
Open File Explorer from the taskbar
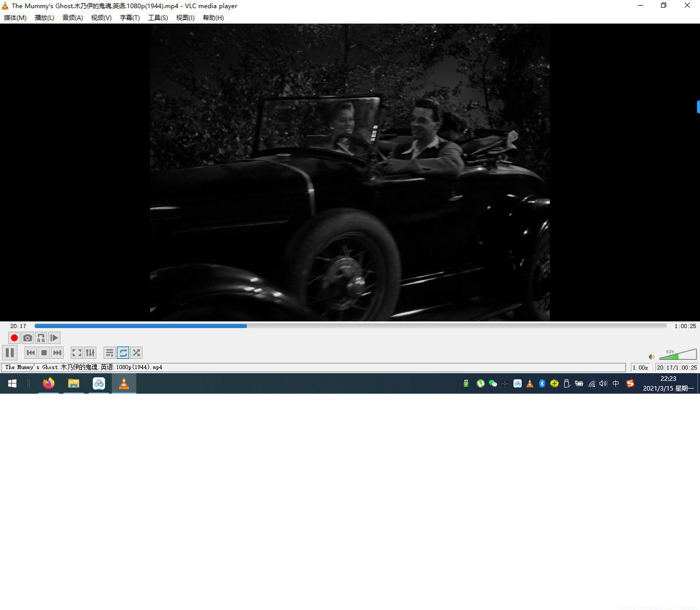point(74,383)
